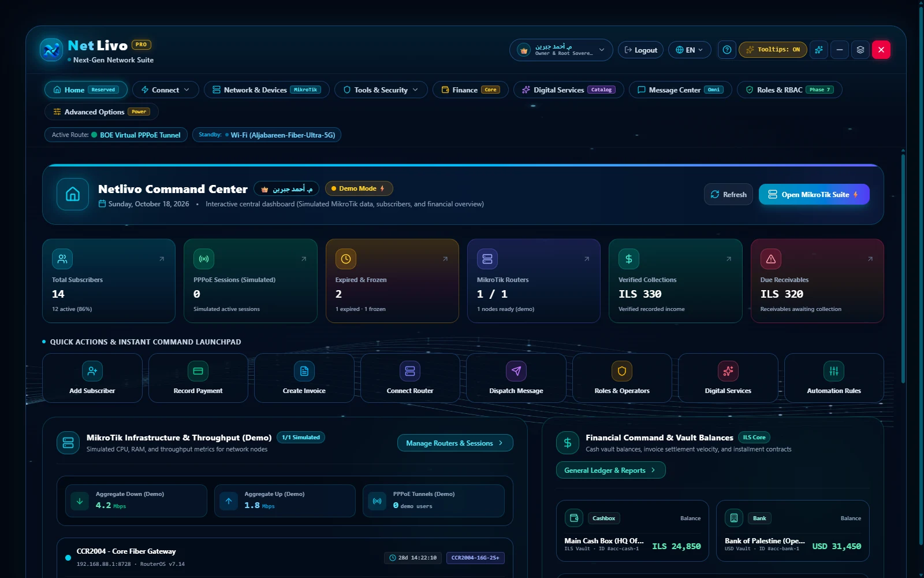Viewport: 924px width, 578px height.
Task: Click the Expired & Frozen clock icon
Action: pos(346,259)
